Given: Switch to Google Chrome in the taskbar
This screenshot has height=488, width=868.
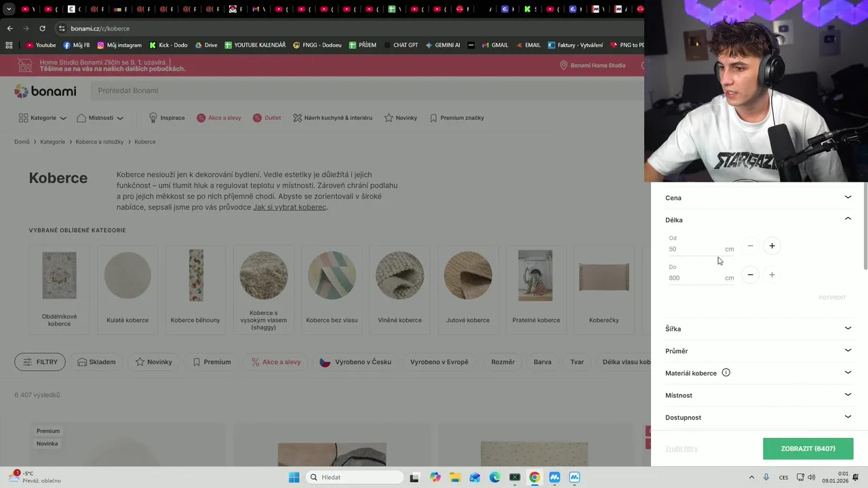Looking at the screenshot, I should (x=534, y=477).
